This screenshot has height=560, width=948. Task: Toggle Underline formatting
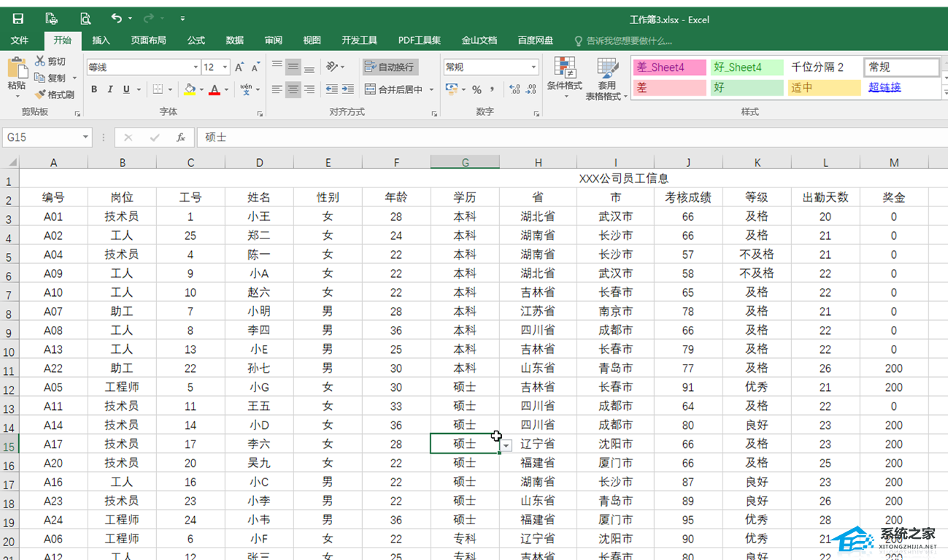tap(126, 90)
